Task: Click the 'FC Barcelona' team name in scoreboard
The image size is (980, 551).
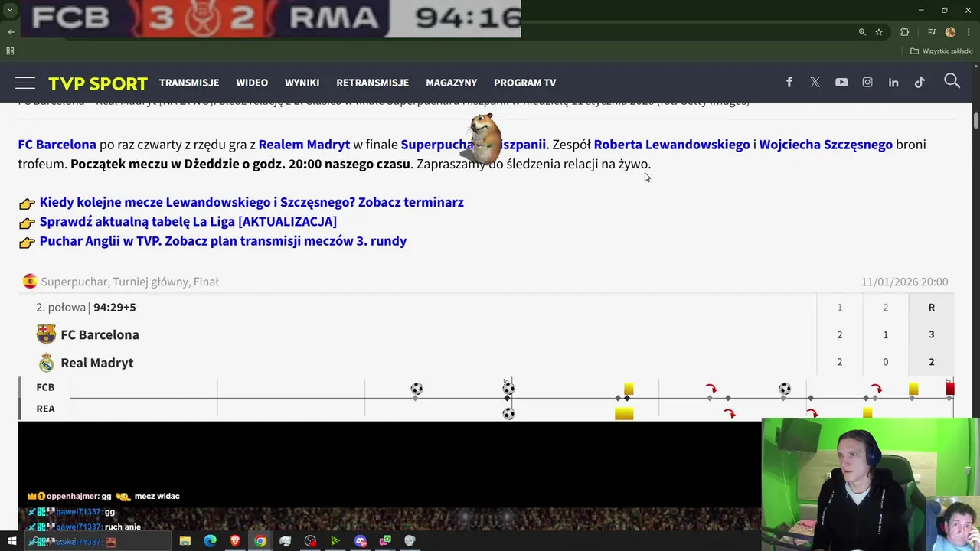Action: (100, 334)
